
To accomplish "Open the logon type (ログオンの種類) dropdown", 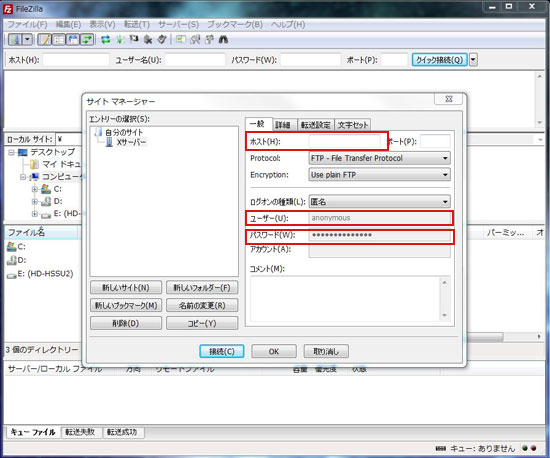I will [379, 202].
